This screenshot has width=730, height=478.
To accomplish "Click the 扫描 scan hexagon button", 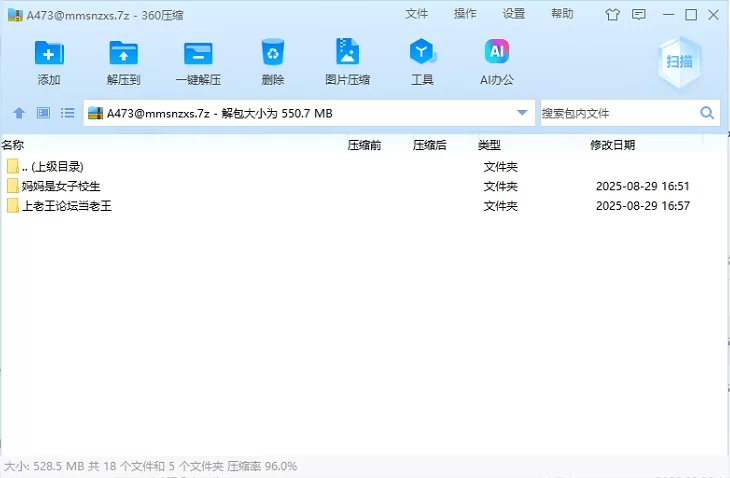I will pos(679,61).
